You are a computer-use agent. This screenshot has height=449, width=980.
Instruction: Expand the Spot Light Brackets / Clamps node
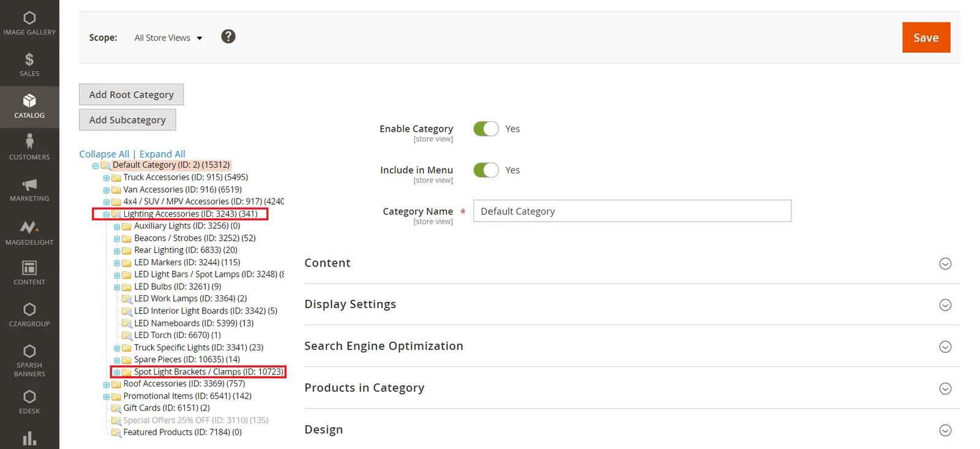(117, 372)
